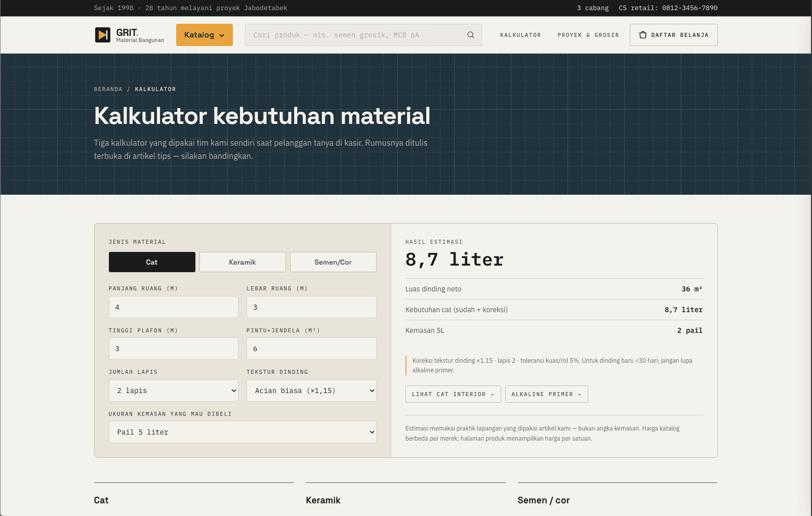The image size is (812, 516).
Task: Click the Panjang Ruang input field
Action: click(x=174, y=307)
